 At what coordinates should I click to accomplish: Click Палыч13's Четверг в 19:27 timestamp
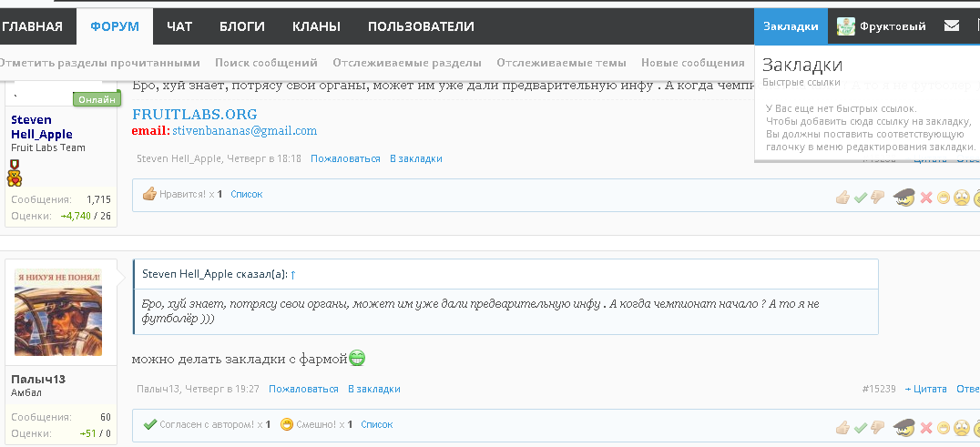221,389
